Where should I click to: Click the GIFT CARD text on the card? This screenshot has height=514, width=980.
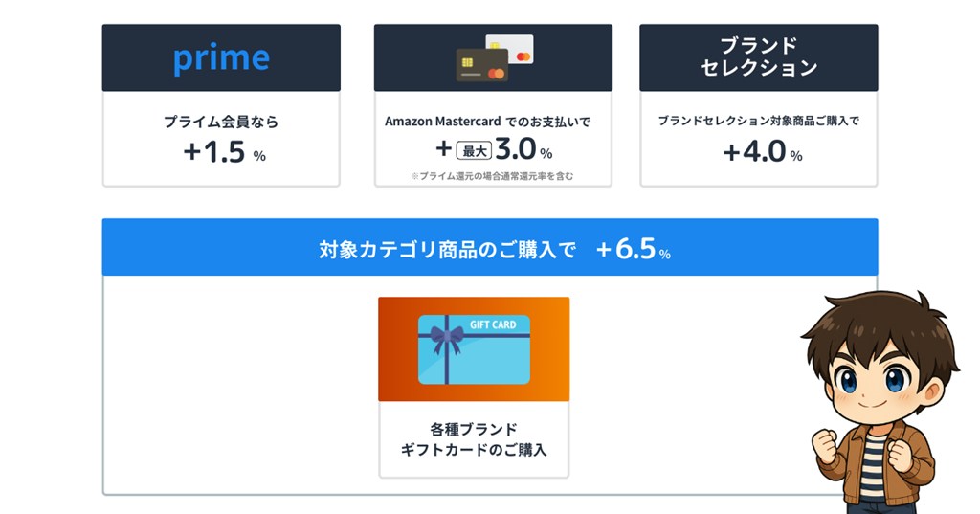[x=493, y=325]
